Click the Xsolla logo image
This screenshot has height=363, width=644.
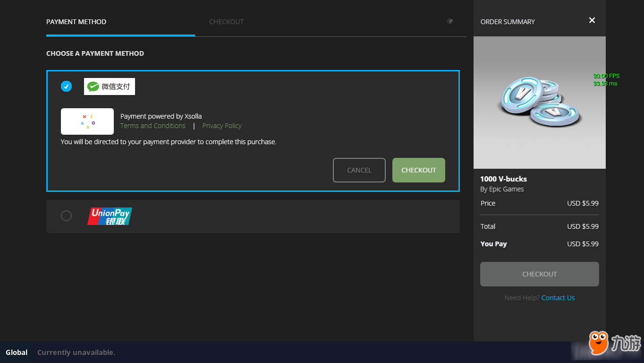pyautogui.click(x=87, y=121)
